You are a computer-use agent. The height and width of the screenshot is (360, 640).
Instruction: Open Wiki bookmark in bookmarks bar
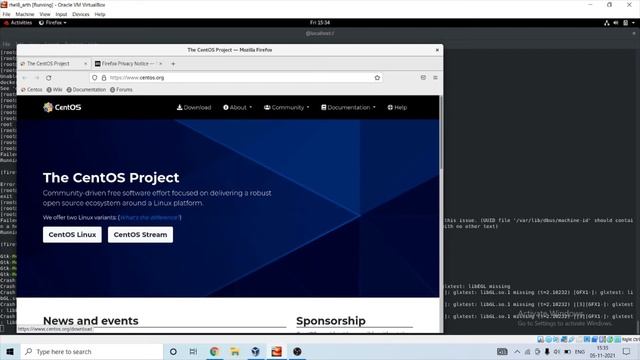coord(54,89)
